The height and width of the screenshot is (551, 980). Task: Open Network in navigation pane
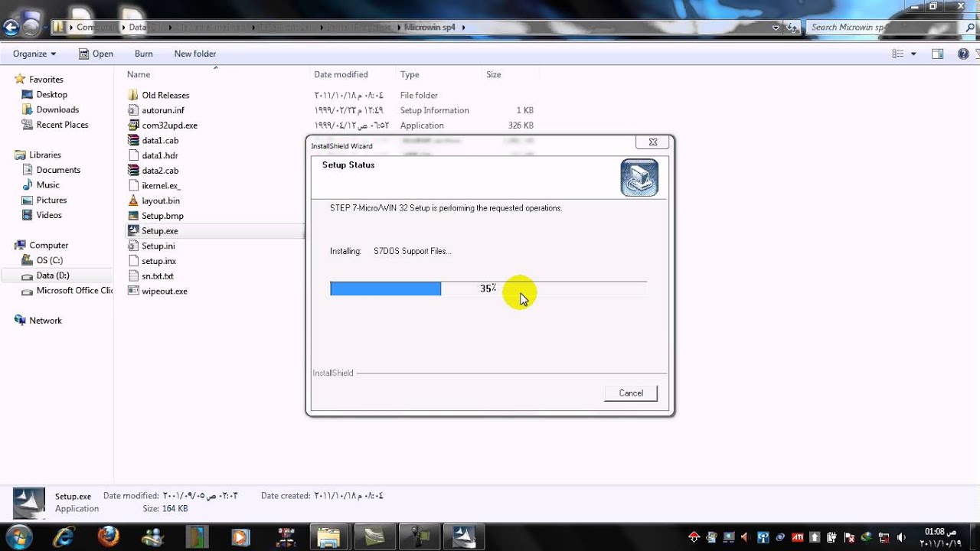45,321
